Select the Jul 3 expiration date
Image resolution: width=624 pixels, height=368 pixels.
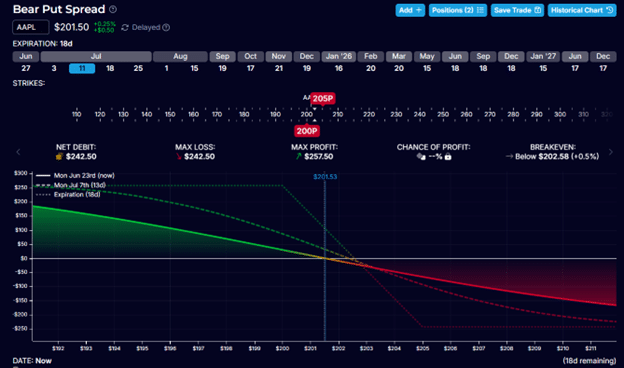pyautogui.click(x=54, y=68)
